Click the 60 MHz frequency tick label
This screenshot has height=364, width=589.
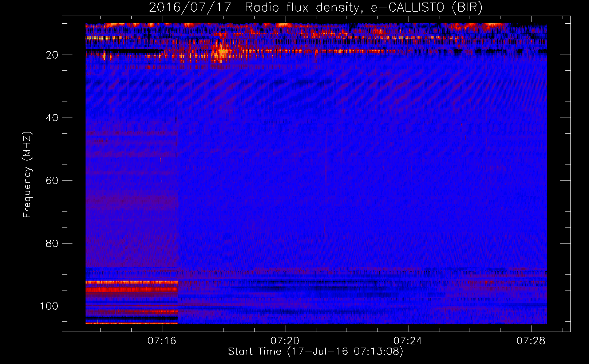pyautogui.click(x=52, y=181)
